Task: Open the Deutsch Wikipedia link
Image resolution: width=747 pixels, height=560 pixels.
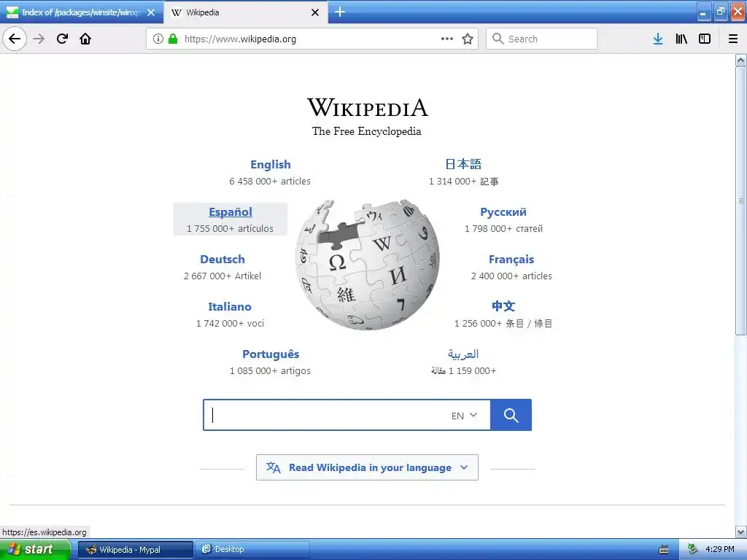Action: pos(222,259)
